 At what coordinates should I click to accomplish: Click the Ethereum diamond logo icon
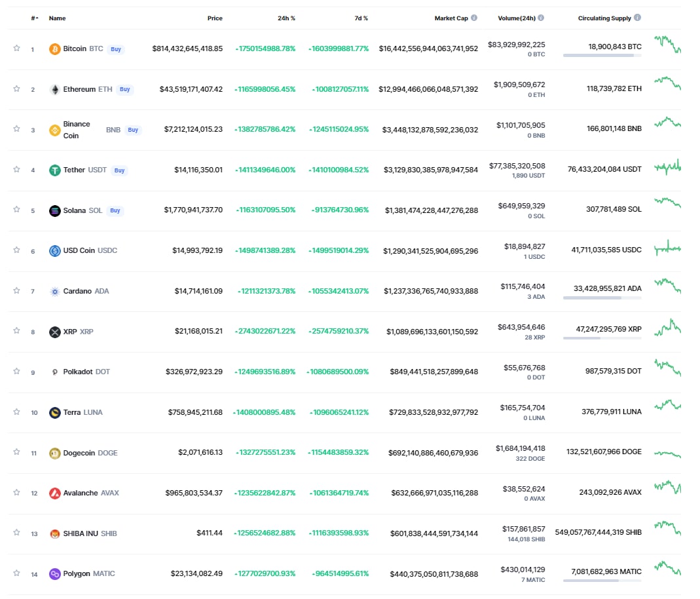point(54,89)
